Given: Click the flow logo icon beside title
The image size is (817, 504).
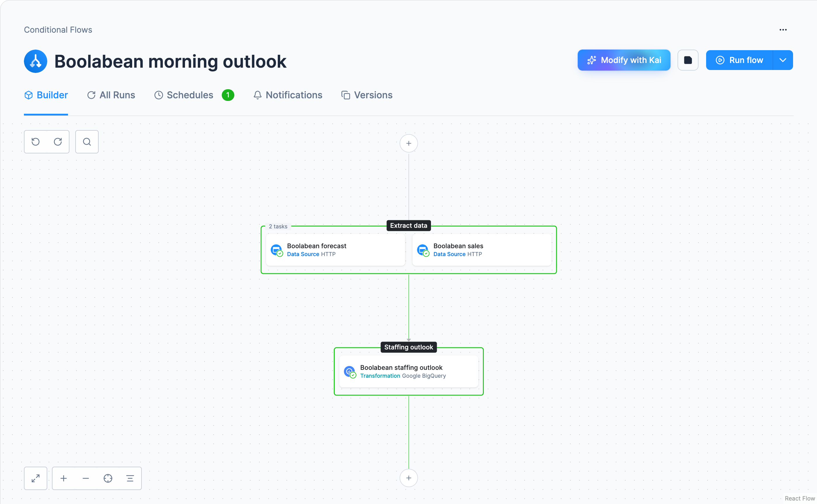Looking at the screenshot, I should pos(35,61).
